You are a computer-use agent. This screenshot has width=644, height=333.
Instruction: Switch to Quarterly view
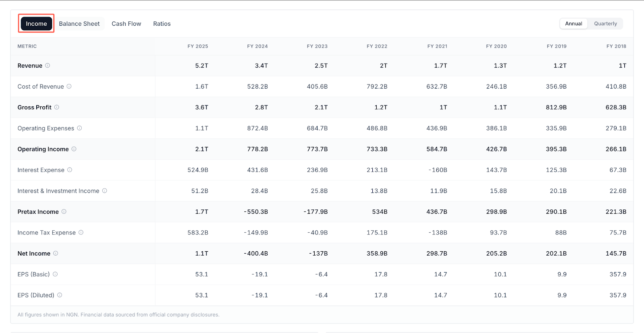click(605, 23)
